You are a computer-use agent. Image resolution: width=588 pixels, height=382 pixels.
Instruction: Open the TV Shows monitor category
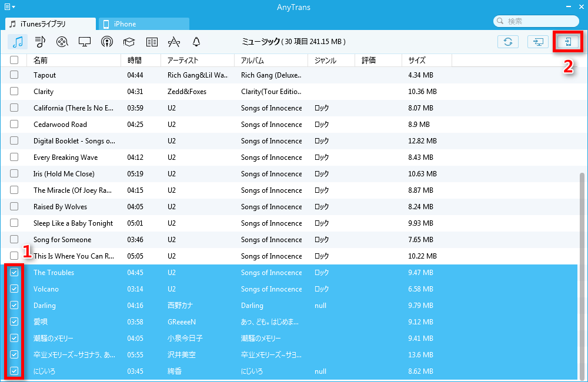click(x=84, y=42)
